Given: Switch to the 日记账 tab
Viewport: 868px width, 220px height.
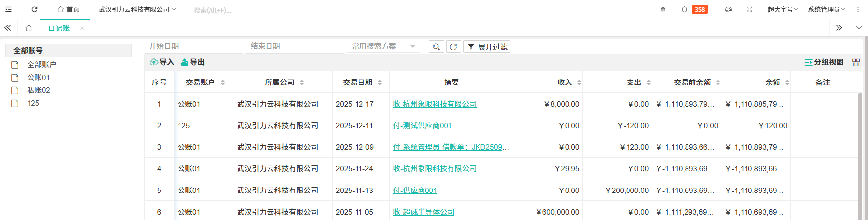Looking at the screenshot, I should tap(59, 28).
